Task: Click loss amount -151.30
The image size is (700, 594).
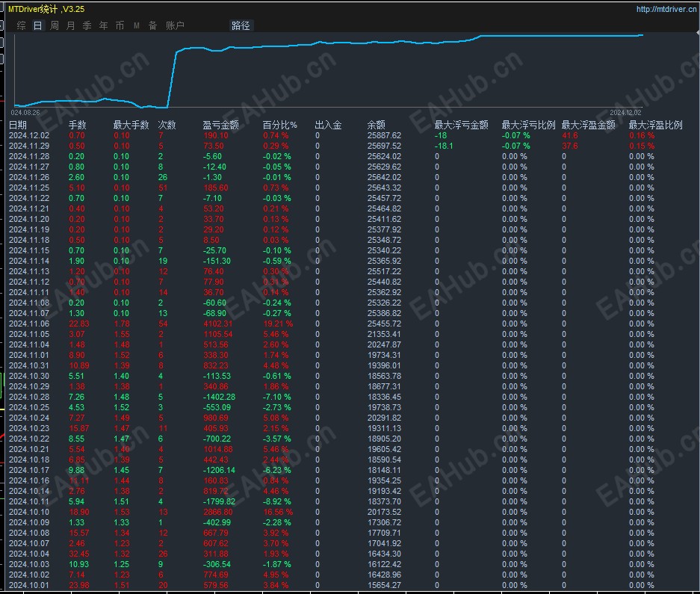Action: pos(217,261)
